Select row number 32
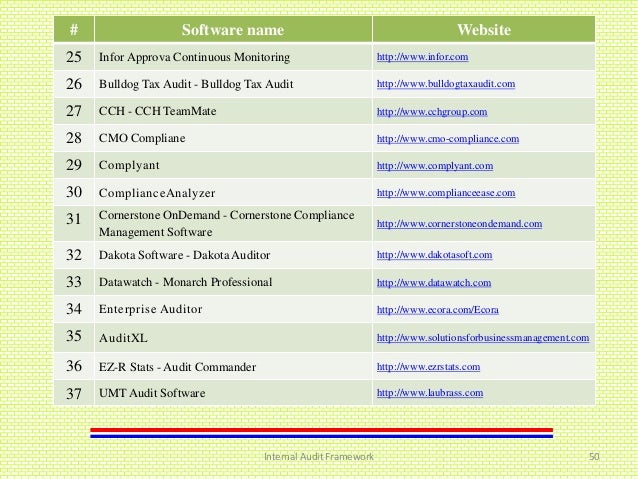638x479 pixels. coord(74,255)
